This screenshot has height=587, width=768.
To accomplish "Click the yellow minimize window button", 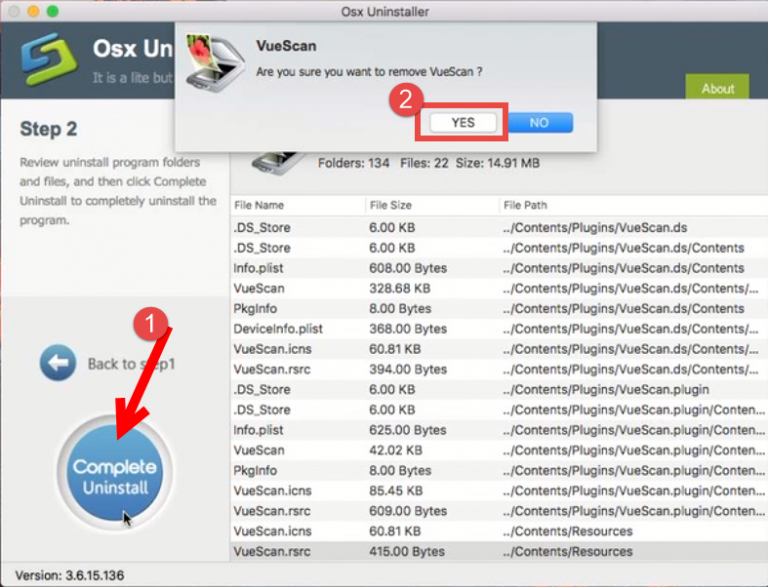I will [x=33, y=11].
